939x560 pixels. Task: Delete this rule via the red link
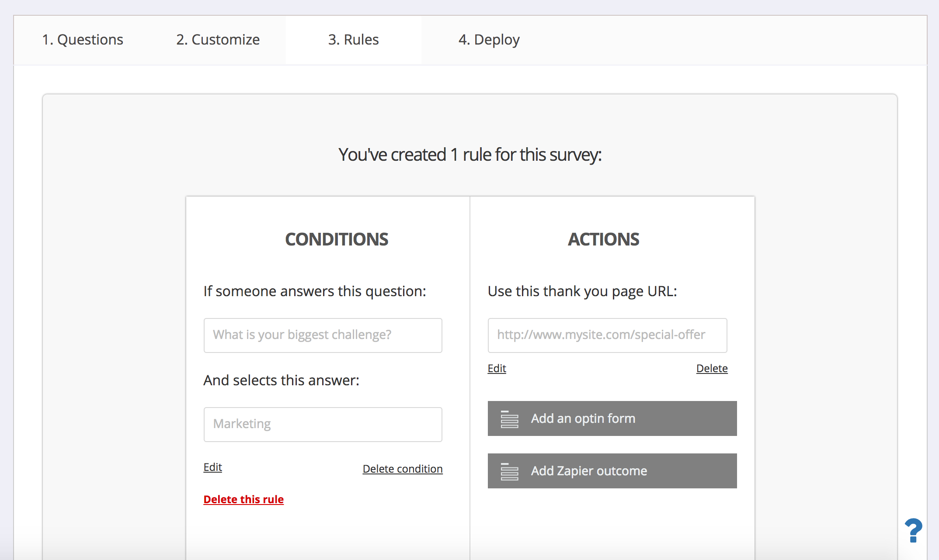(243, 499)
